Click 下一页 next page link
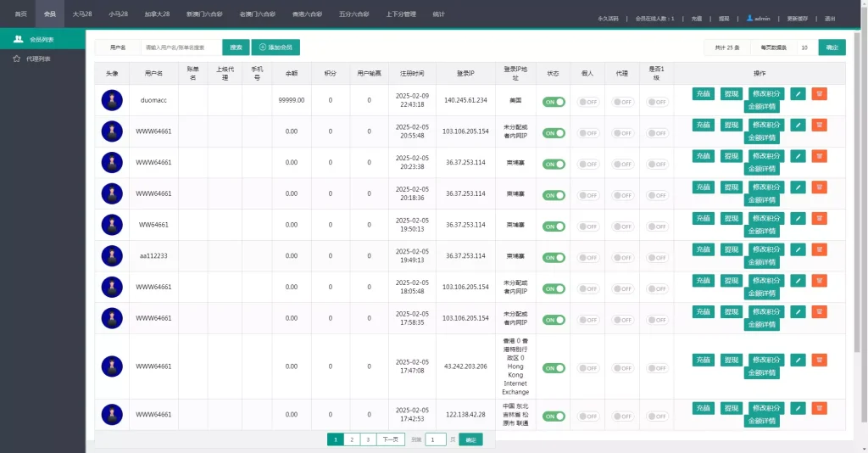The width and height of the screenshot is (868, 453). tap(389, 439)
